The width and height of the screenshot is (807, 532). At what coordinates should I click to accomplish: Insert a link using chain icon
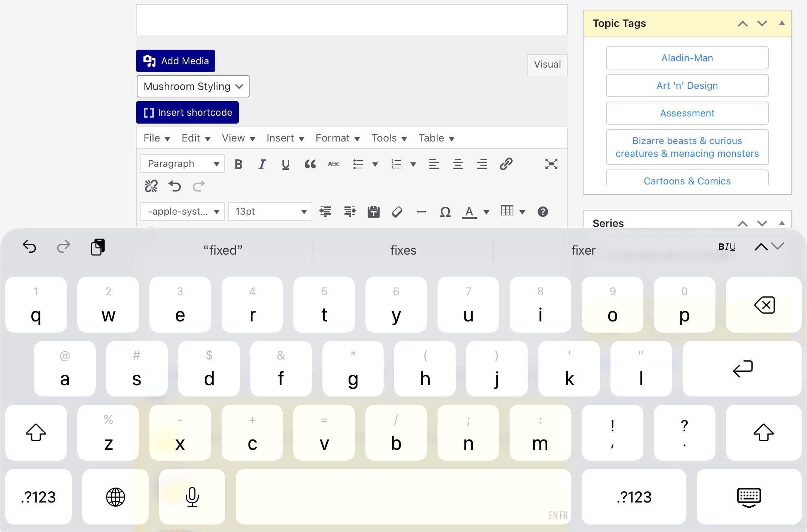506,164
